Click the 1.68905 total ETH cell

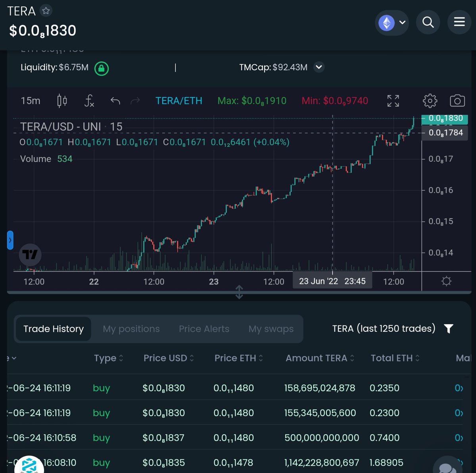pyautogui.click(x=386, y=463)
